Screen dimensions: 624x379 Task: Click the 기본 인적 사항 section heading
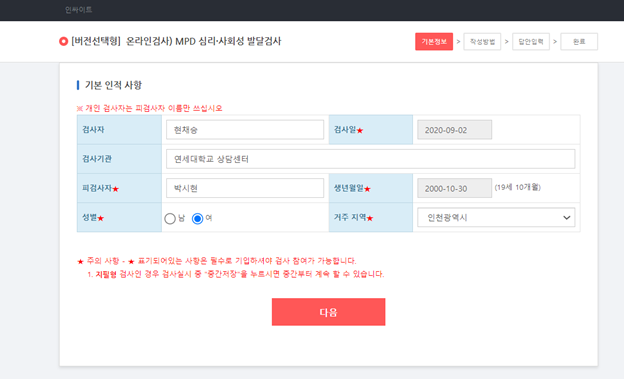(x=113, y=85)
